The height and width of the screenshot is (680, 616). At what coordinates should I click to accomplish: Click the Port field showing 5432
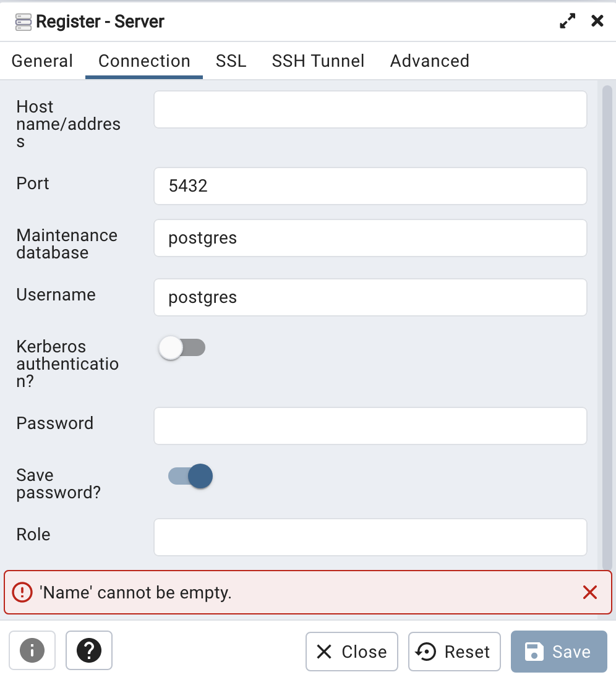click(x=370, y=186)
